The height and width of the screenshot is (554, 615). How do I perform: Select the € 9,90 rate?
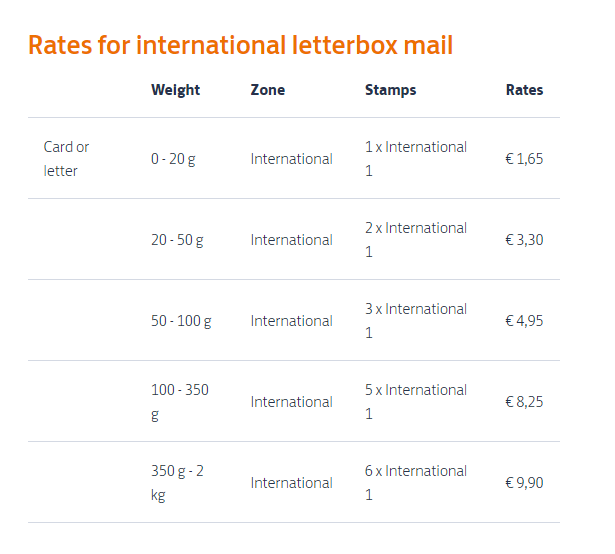[524, 483]
